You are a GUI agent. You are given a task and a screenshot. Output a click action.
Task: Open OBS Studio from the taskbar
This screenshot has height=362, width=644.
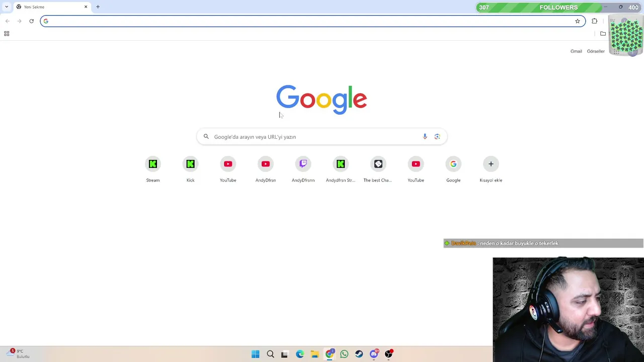(x=388, y=354)
